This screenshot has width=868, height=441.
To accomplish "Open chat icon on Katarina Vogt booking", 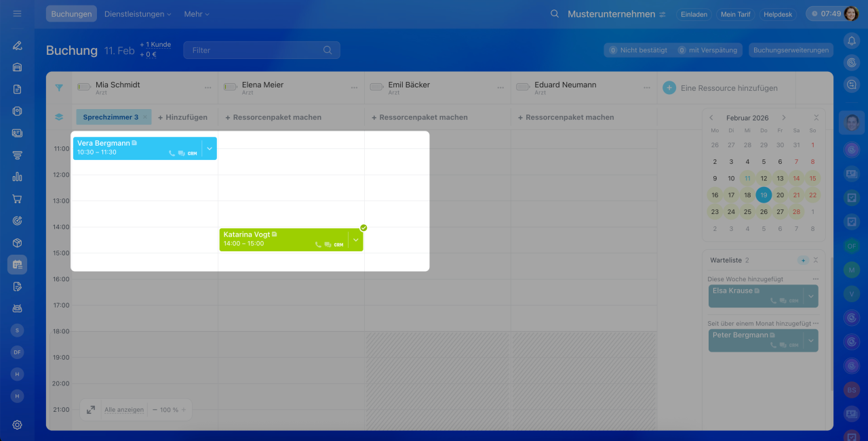I will tap(328, 245).
